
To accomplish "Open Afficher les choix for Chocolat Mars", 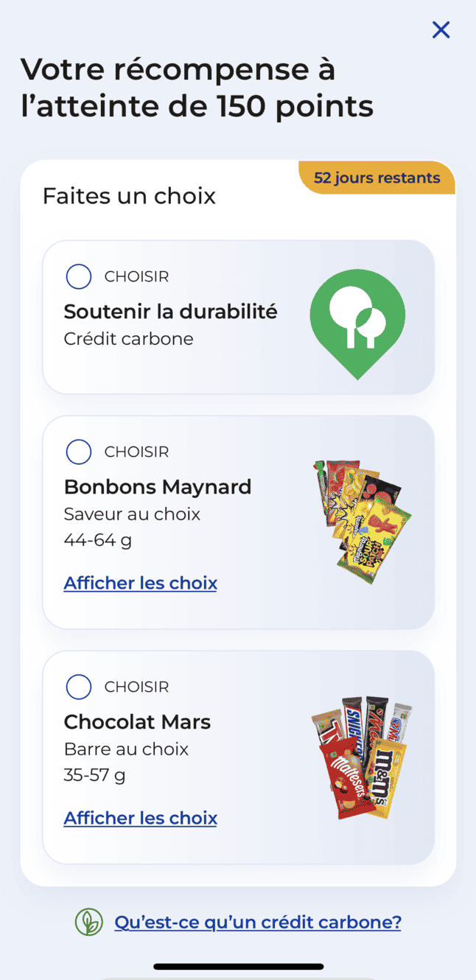I will [x=140, y=817].
